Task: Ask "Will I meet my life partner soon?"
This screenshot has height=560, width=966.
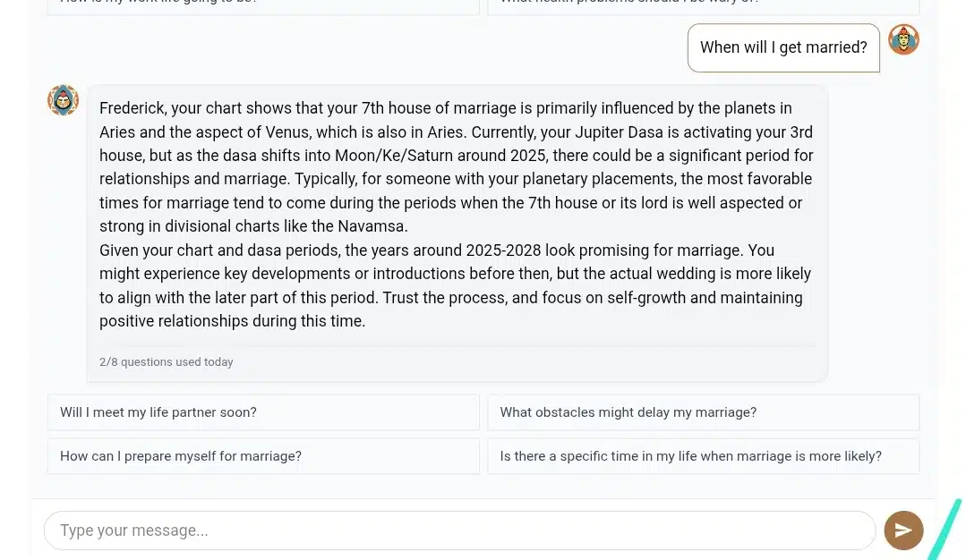Action: point(263,412)
